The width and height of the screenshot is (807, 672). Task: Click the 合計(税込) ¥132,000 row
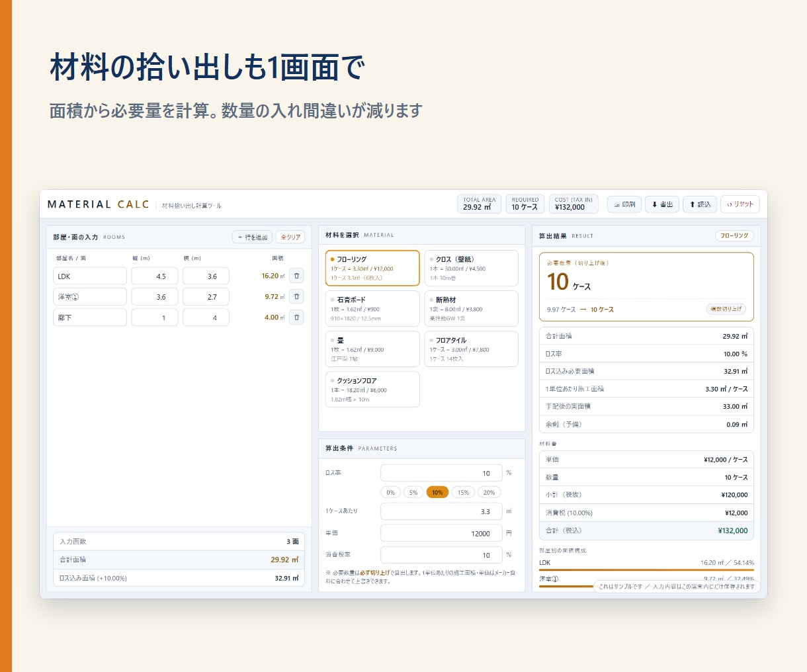pos(646,530)
